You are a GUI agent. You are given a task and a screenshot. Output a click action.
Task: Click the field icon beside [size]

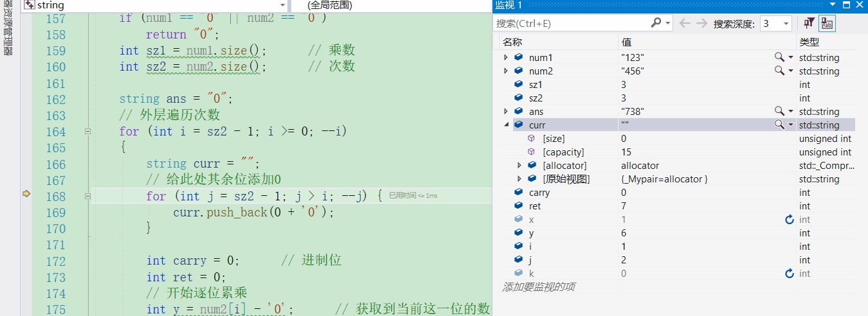click(532, 139)
